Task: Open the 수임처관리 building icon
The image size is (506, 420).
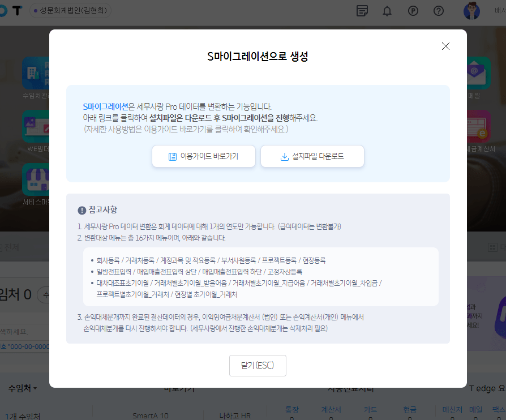Action: tap(35, 70)
